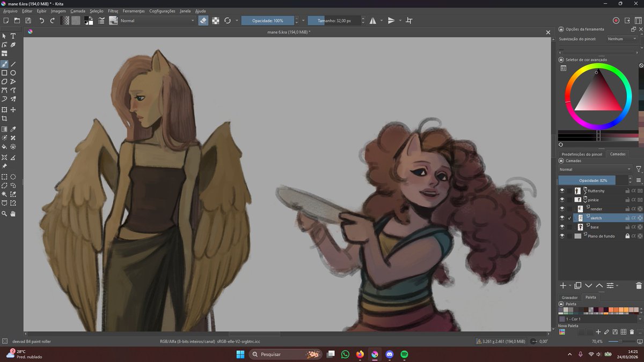
Task: Select the sketch layer row
Action: (x=600, y=218)
